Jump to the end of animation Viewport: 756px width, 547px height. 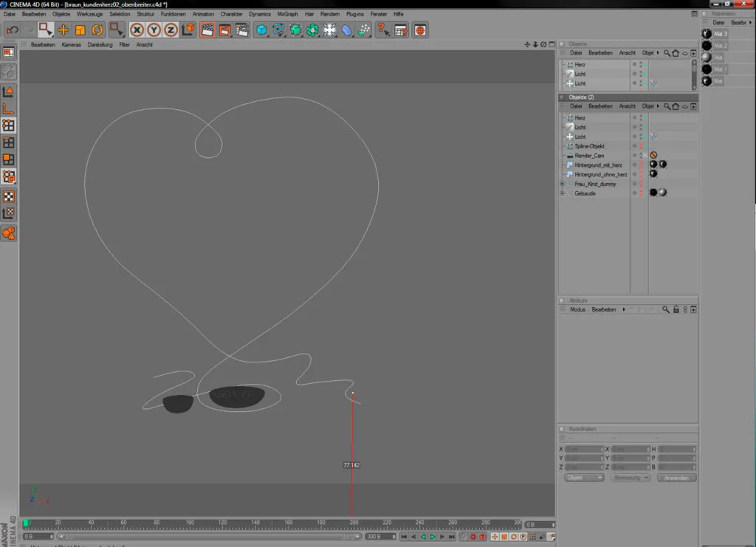[x=452, y=537]
